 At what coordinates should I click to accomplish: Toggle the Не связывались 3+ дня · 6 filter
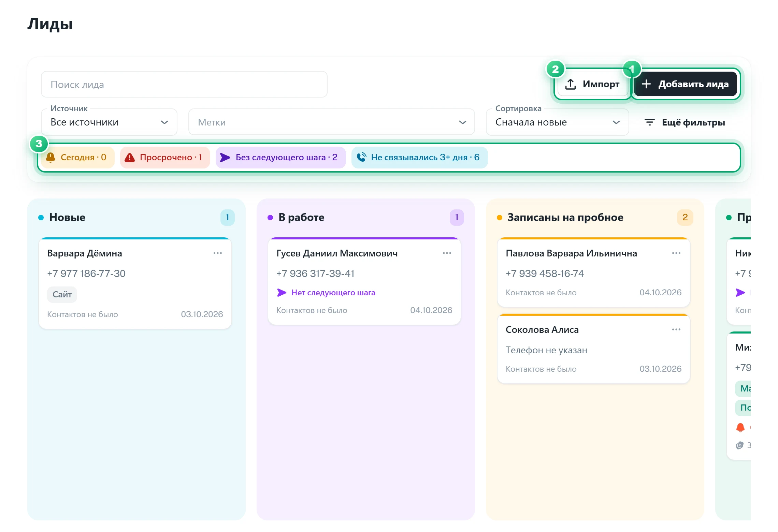pyautogui.click(x=419, y=157)
